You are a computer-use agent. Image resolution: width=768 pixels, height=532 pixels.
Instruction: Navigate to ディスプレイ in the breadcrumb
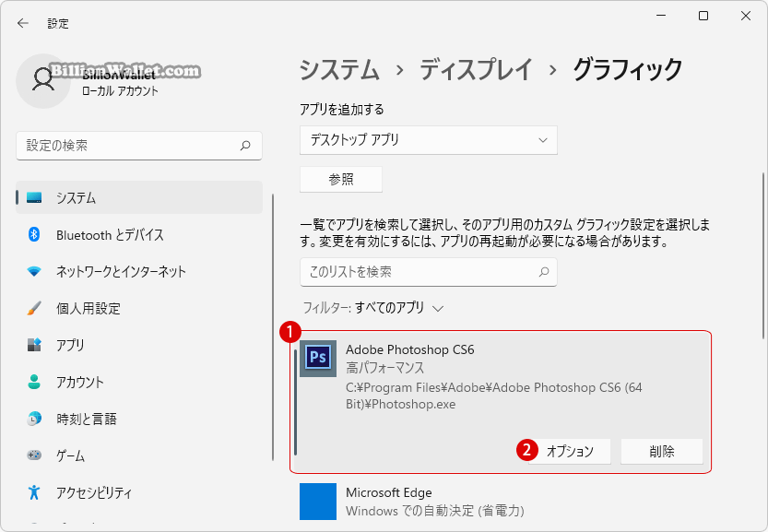(476, 69)
